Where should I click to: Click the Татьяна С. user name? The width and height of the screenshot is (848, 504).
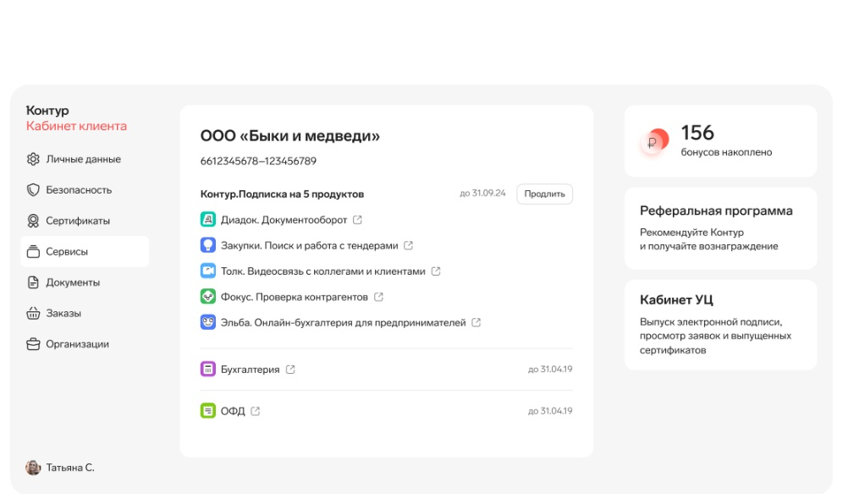[x=70, y=468]
